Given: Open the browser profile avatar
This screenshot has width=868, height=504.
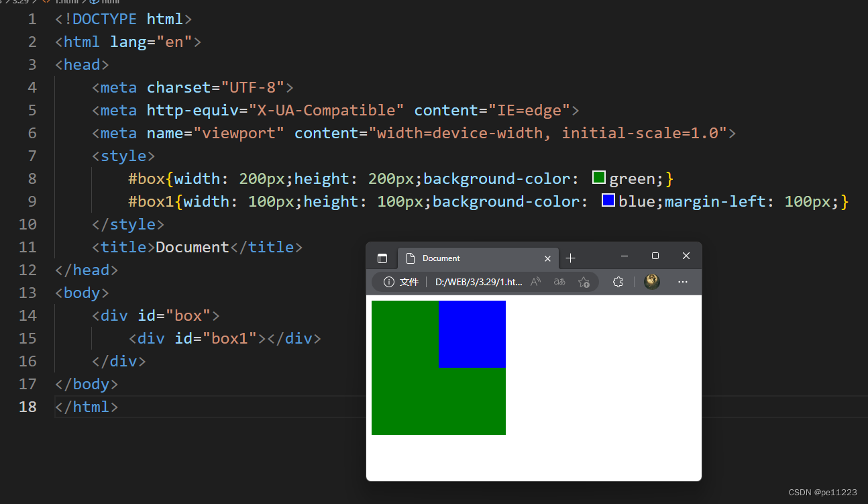Looking at the screenshot, I should (x=652, y=282).
